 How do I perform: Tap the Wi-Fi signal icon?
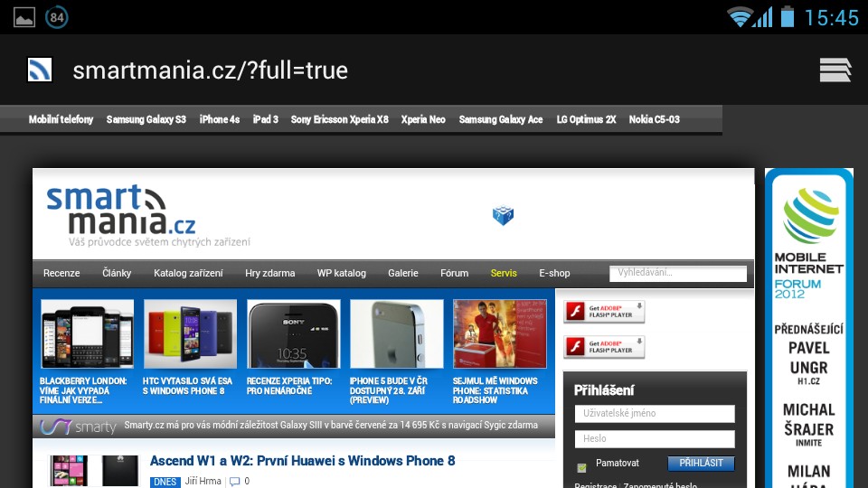740,16
